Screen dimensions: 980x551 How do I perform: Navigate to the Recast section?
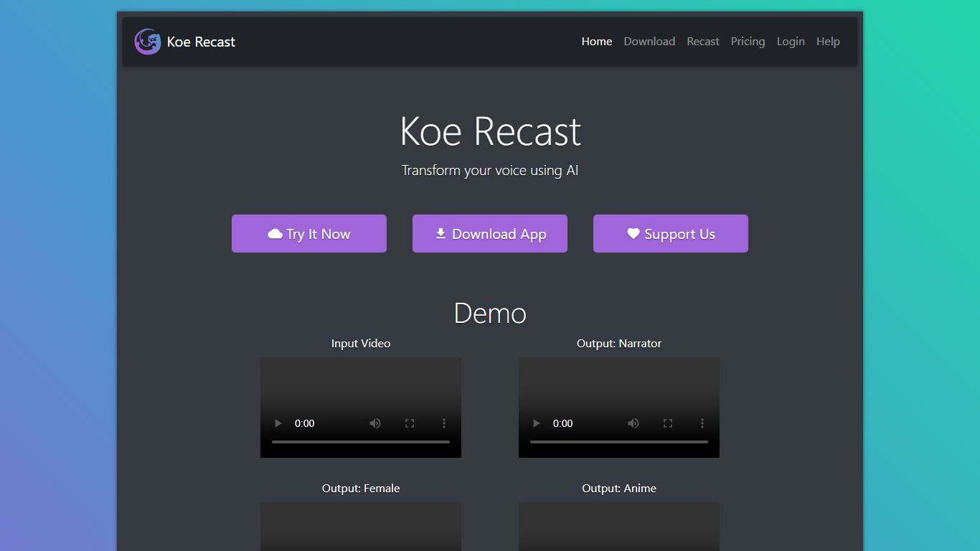(x=703, y=41)
